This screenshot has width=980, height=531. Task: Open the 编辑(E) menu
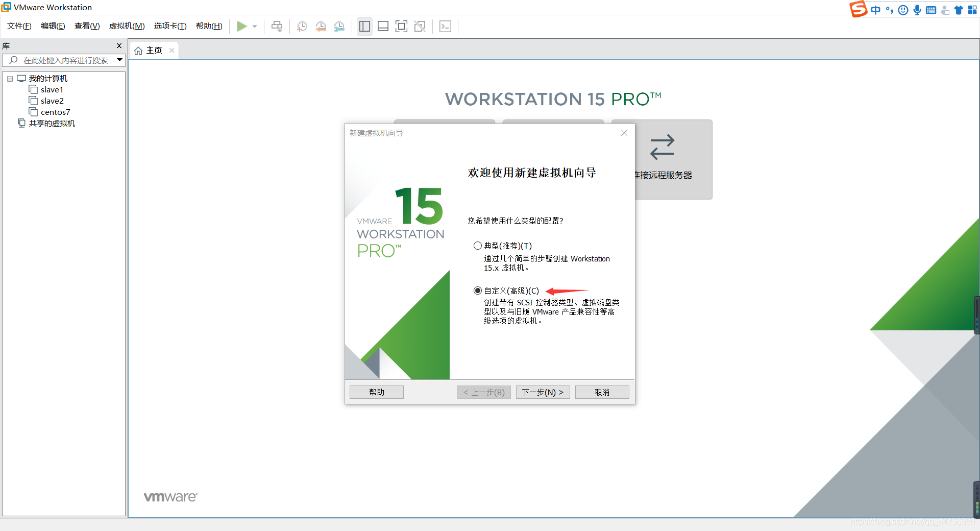click(53, 26)
